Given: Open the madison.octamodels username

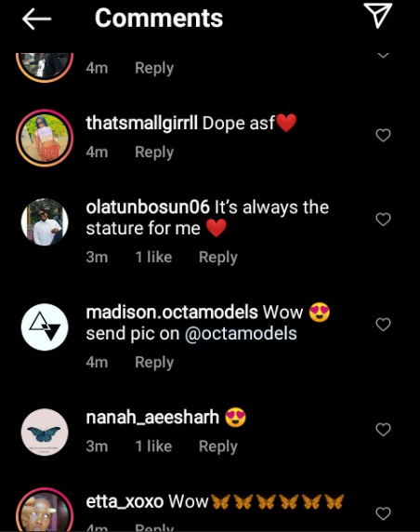Looking at the screenshot, I should click(x=172, y=313).
